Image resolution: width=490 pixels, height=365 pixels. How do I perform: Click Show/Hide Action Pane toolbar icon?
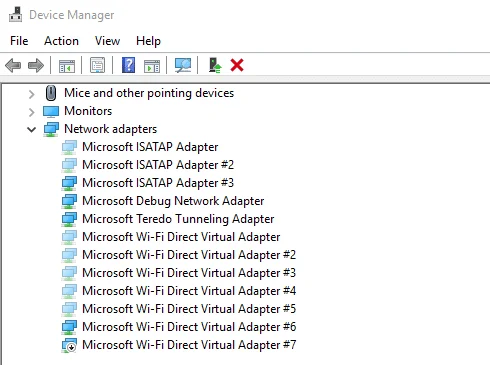point(152,66)
